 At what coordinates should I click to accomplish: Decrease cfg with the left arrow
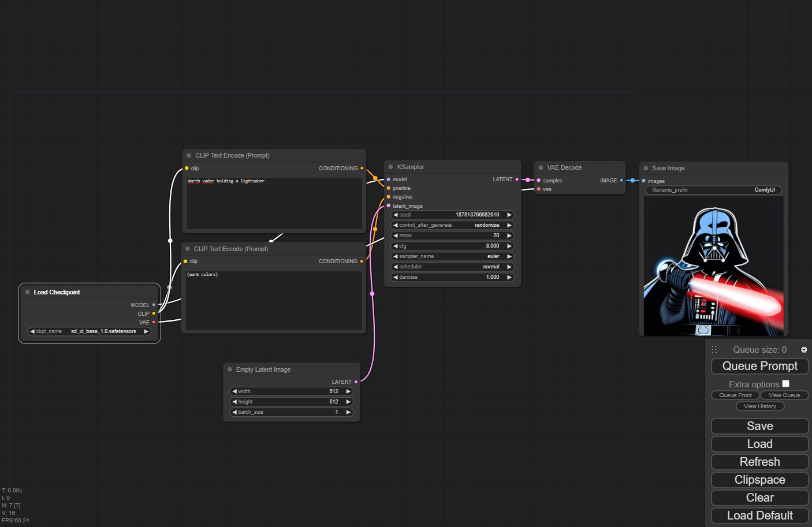[396, 246]
